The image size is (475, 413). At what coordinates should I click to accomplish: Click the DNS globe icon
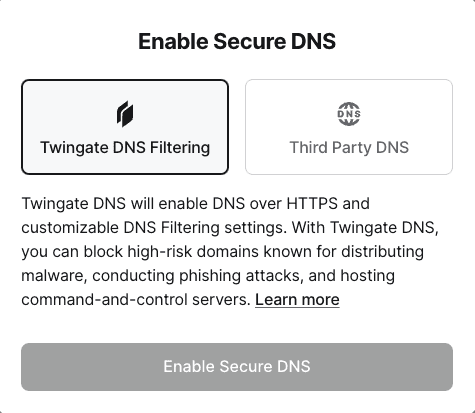point(349,114)
